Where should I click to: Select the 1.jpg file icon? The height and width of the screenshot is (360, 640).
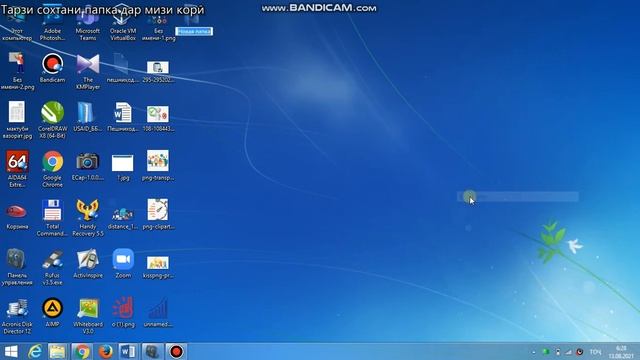click(x=123, y=167)
